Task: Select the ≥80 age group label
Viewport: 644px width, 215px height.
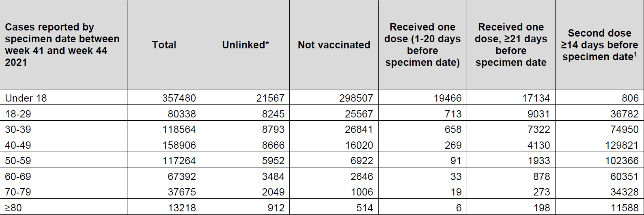Action: coord(13,208)
